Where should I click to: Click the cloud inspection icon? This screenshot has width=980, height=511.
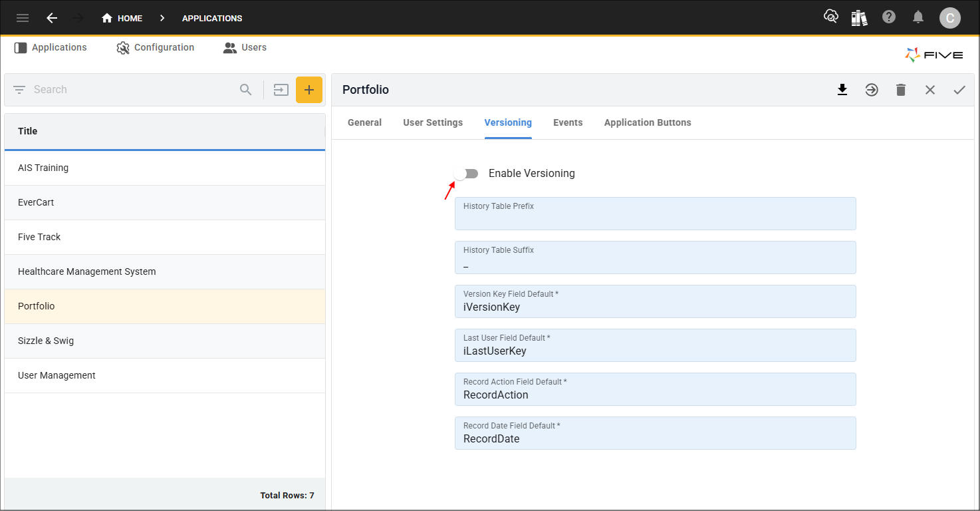(830, 18)
